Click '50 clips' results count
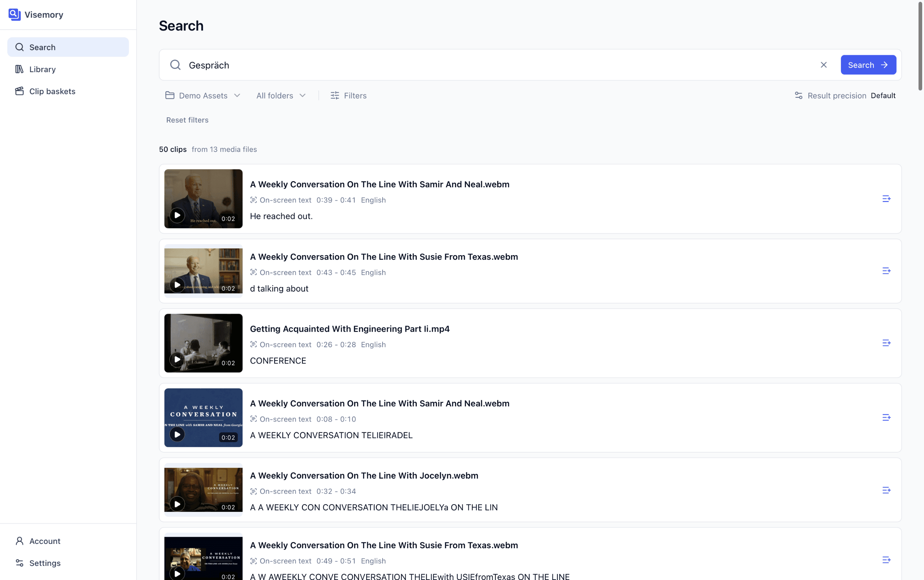Screen dimensions: 924x580 (173, 149)
